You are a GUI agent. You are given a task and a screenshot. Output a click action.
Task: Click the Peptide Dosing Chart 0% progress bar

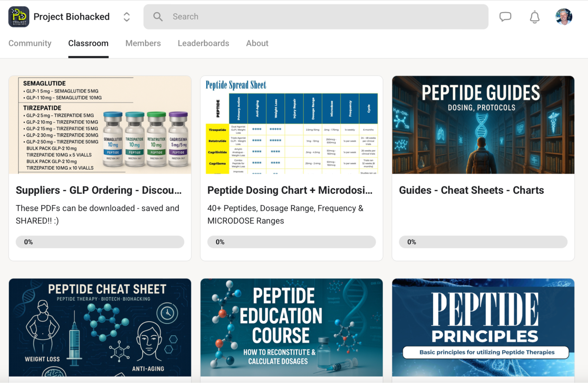click(291, 242)
